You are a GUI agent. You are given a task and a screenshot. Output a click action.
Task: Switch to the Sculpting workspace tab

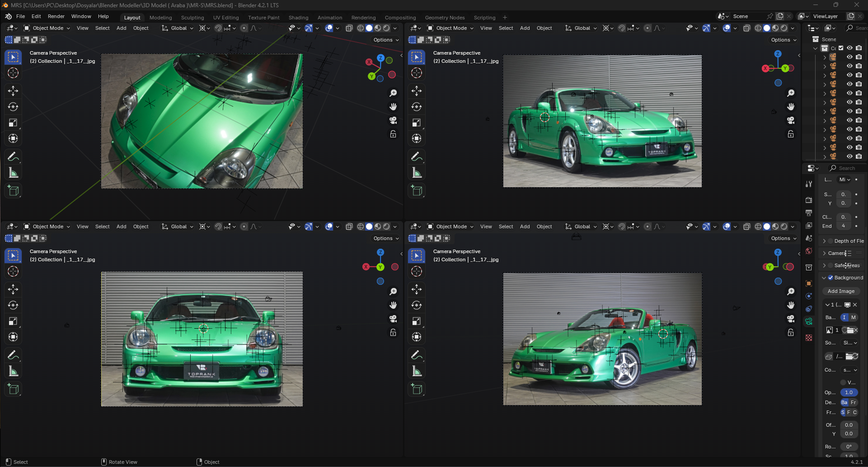(192, 18)
